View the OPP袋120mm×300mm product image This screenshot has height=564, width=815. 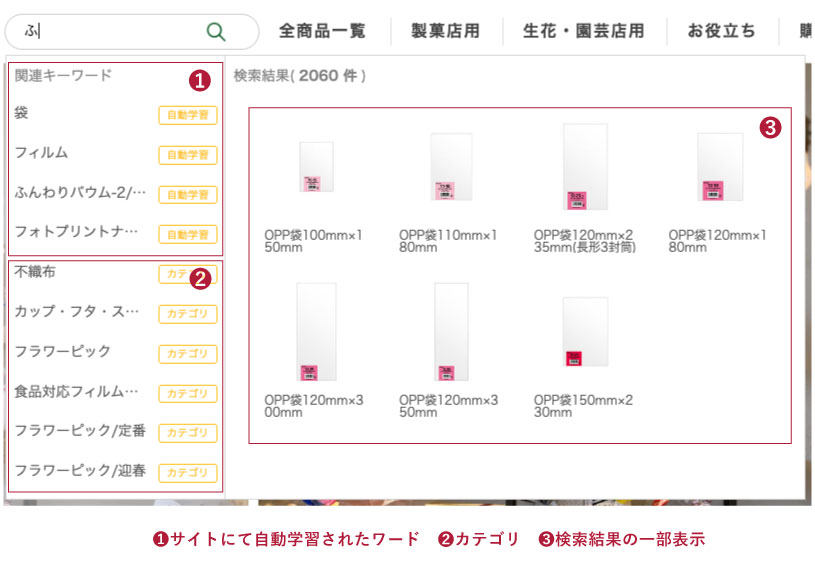[x=316, y=331]
